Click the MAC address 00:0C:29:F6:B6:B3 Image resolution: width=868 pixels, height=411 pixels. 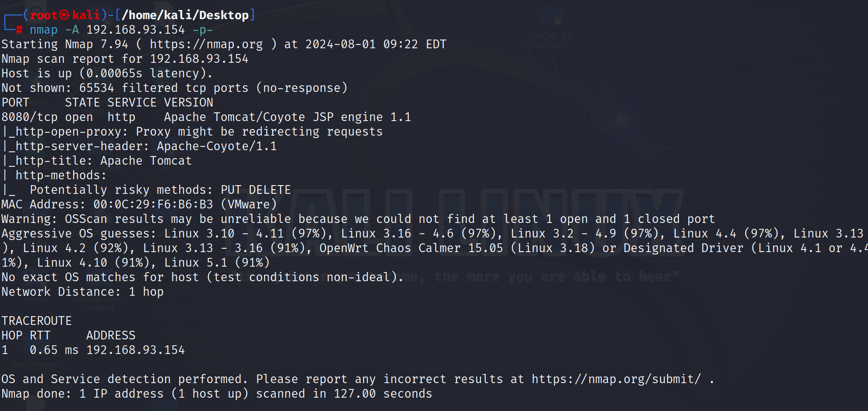point(153,204)
